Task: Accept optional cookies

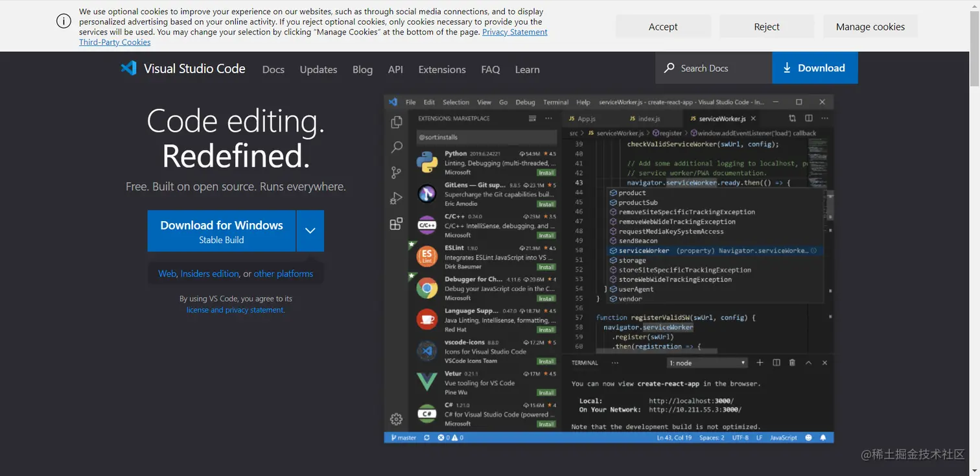Action: pyautogui.click(x=663, y=27)
